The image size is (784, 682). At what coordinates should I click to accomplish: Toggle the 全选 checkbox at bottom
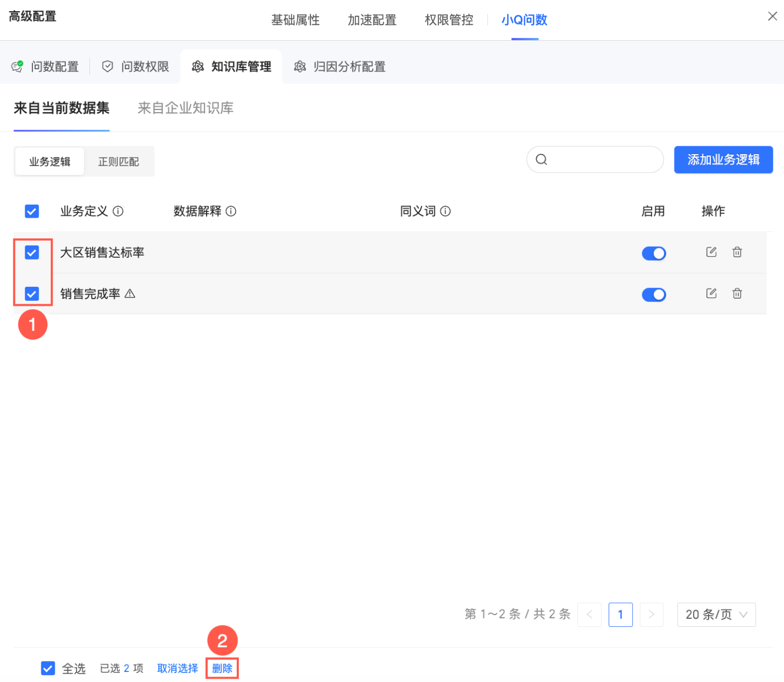tap(48, 668)
